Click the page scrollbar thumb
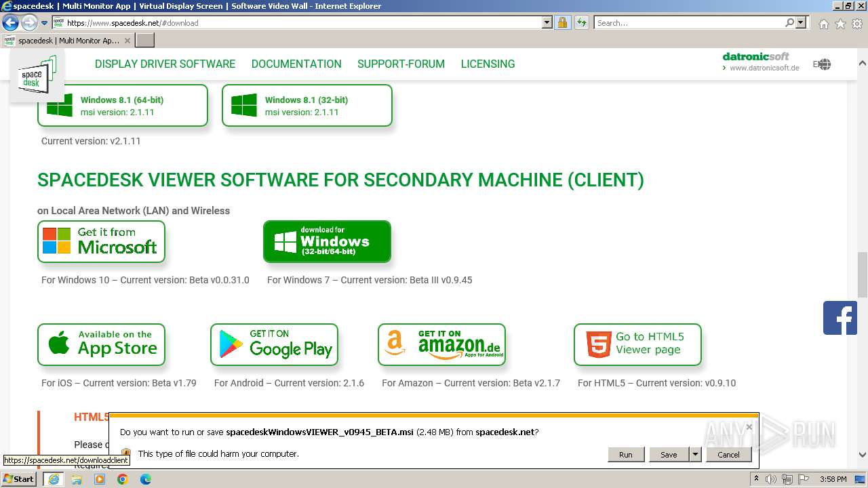This screenshot has height=488, width=868. click(862, 274)
